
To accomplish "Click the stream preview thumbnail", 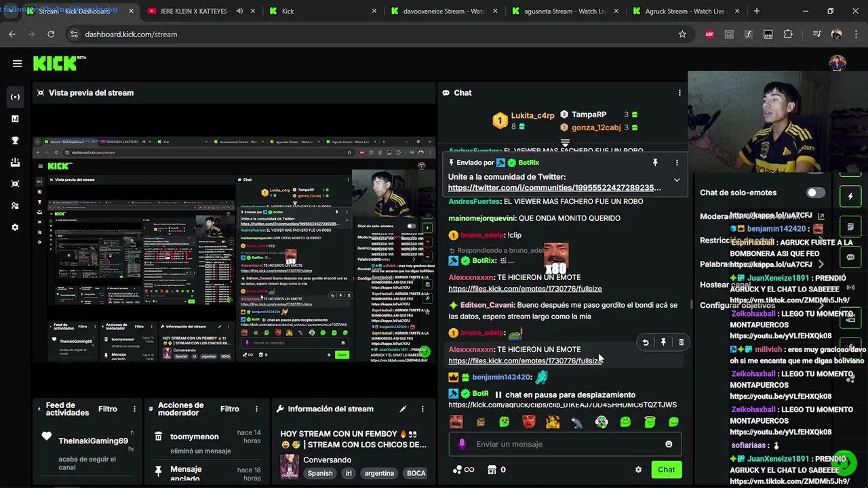I will tap(234, 249).
